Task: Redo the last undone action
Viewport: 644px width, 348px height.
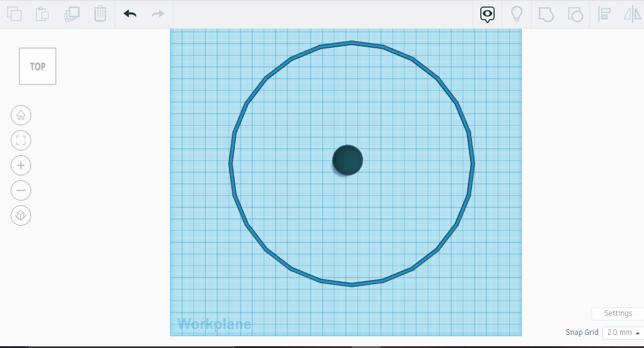Action: click(158, 14)
